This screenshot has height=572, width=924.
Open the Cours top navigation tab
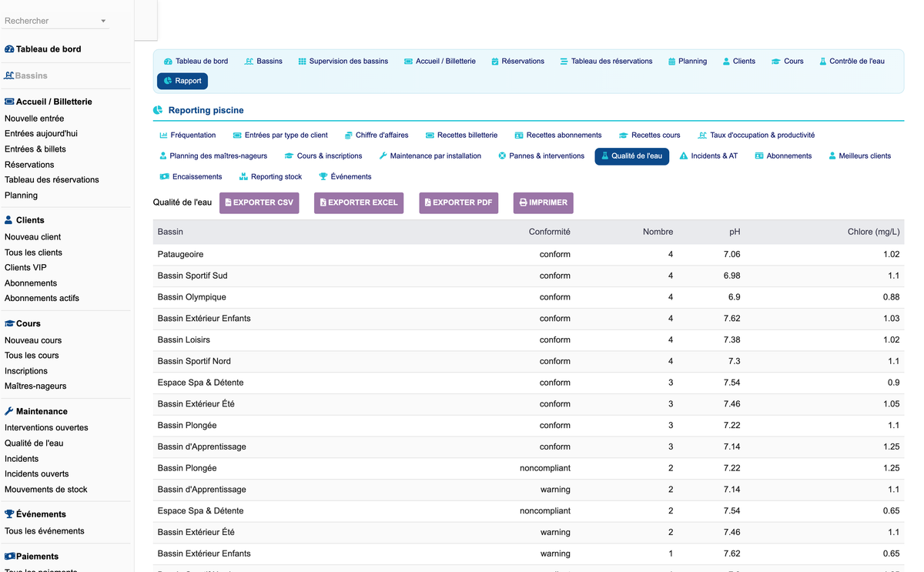coord(788,62)
